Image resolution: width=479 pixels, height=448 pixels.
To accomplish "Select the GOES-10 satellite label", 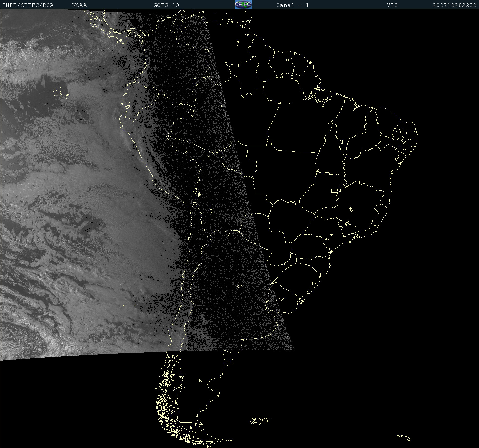I will tap(166, 5).
